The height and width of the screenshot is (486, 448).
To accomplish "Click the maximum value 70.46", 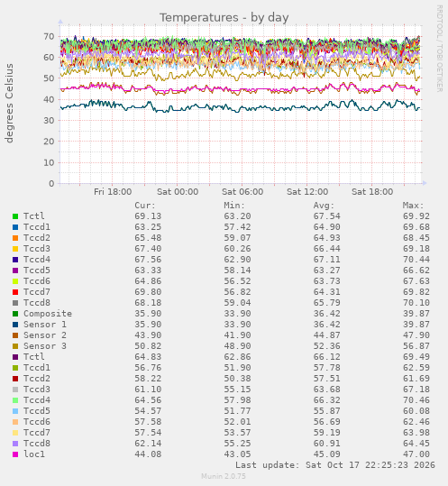I will 416,400.
